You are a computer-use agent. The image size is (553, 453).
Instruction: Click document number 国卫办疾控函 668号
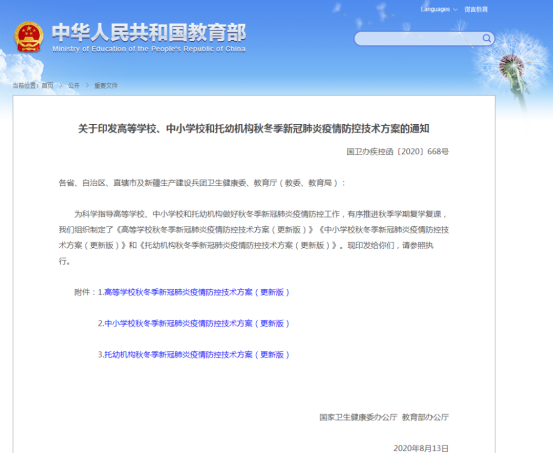click(x=397, y=151)
